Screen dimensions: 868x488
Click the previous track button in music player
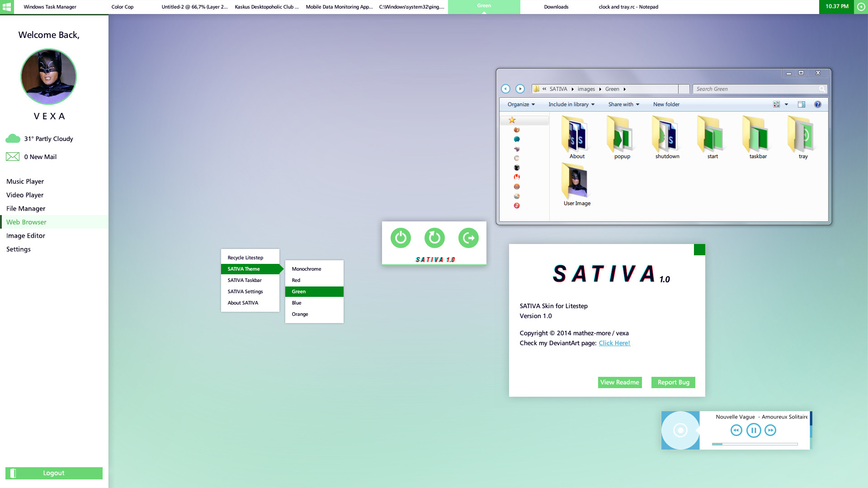pyautogui.click(x=736, y=430)
